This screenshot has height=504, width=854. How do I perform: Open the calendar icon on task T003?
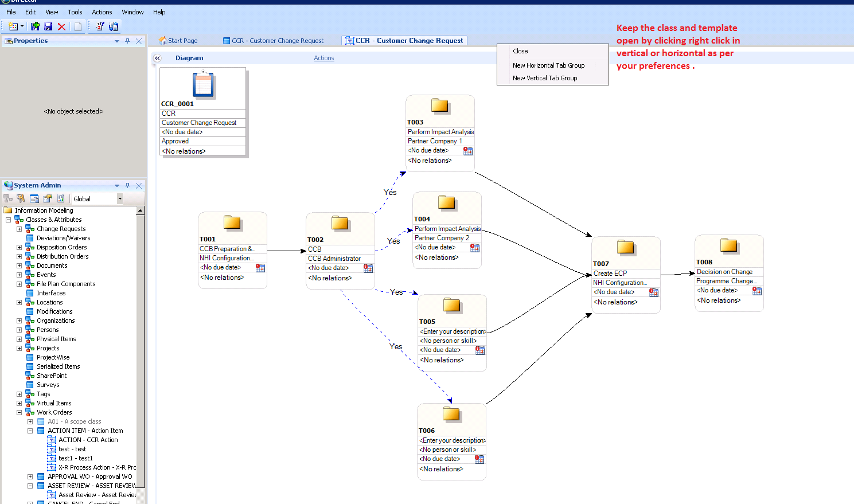click(468, 151)
